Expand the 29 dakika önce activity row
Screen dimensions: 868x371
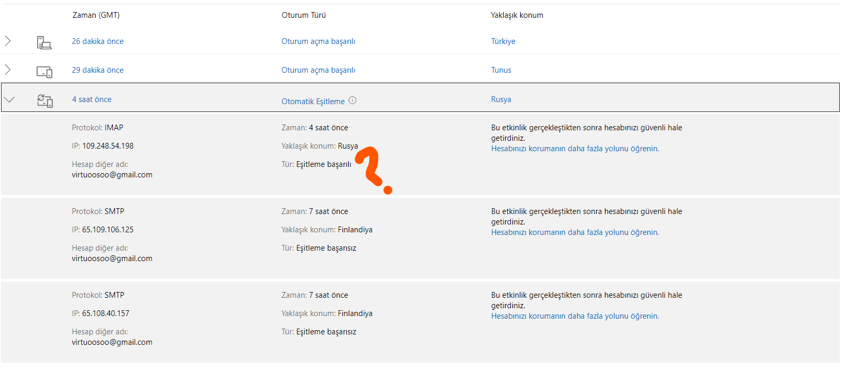(8, 70)
